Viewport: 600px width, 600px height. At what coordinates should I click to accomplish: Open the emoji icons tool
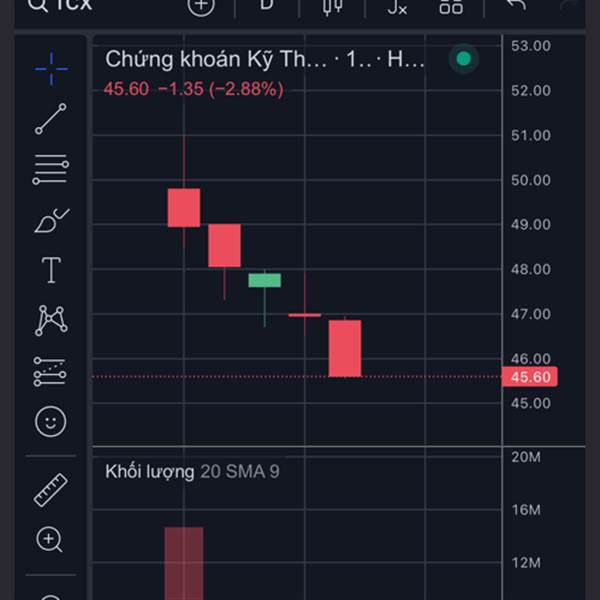(x=50, y=421)
